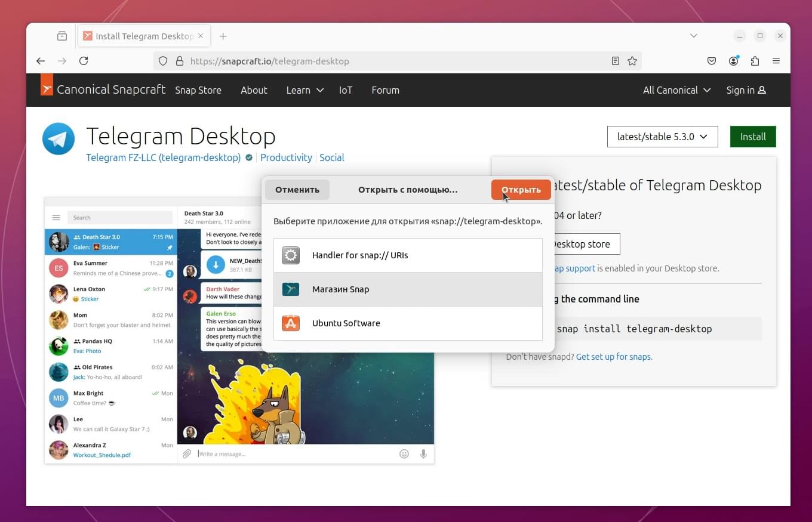The height and width of the screenshot is (522, 812).
Task: Bookmark the page with the star icon
Action: [632, 61]
